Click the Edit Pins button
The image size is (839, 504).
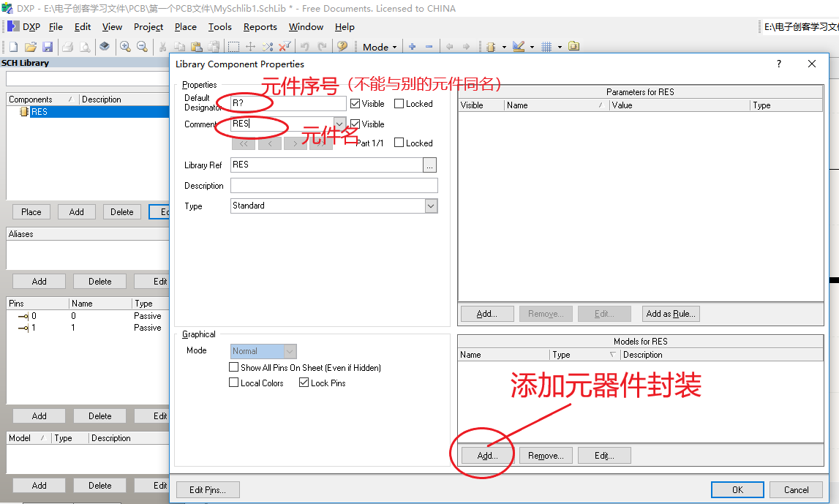pyautogui.click(x=207, y=489)
